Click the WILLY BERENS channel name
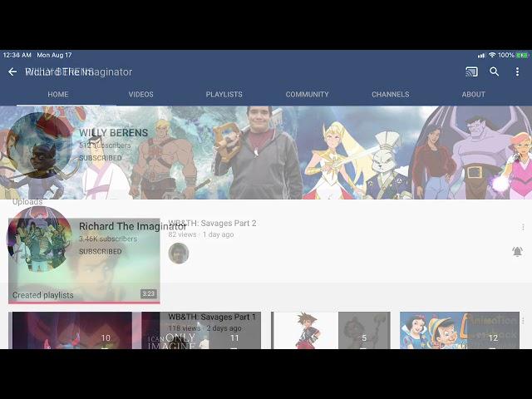Screen dimensions: 532x399 [113, 133]
